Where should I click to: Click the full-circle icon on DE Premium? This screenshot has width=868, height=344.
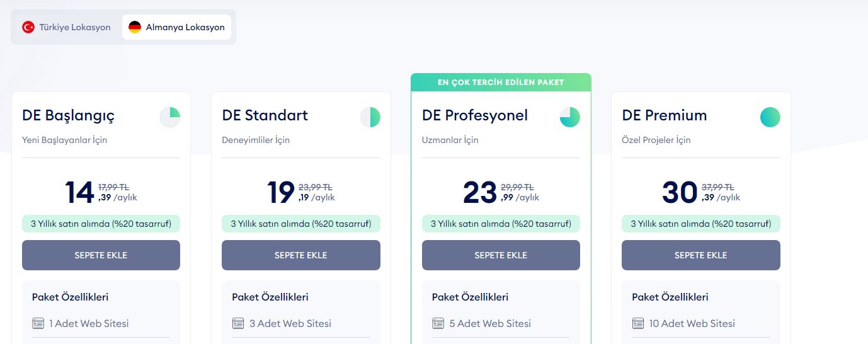tap(770, 117)
